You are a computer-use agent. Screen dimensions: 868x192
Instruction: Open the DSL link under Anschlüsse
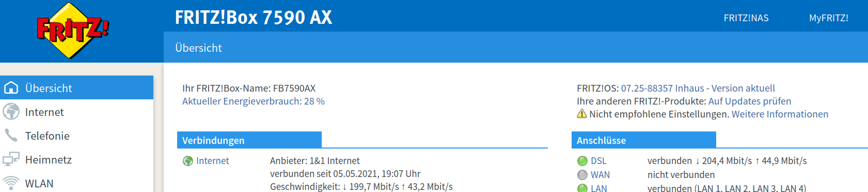tap(598, 161)
